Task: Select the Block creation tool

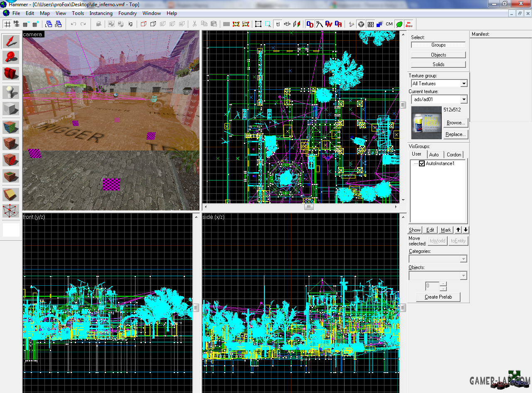Action: (x=11, y=109)
